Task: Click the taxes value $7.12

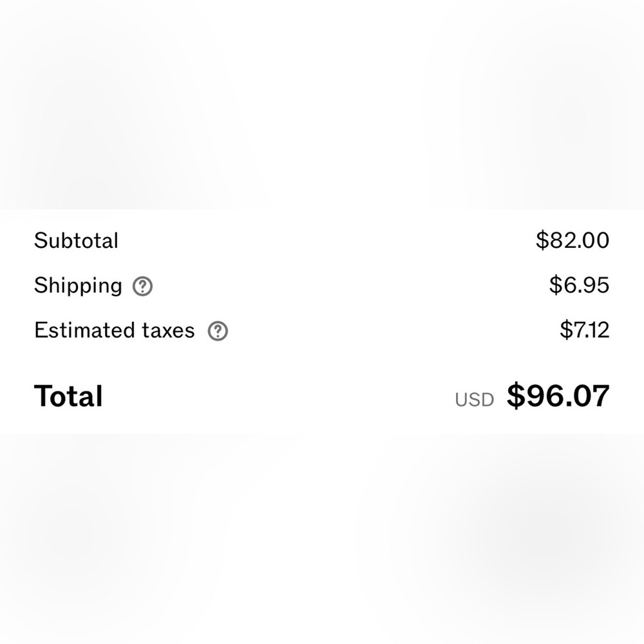Action: coord(583,330)
